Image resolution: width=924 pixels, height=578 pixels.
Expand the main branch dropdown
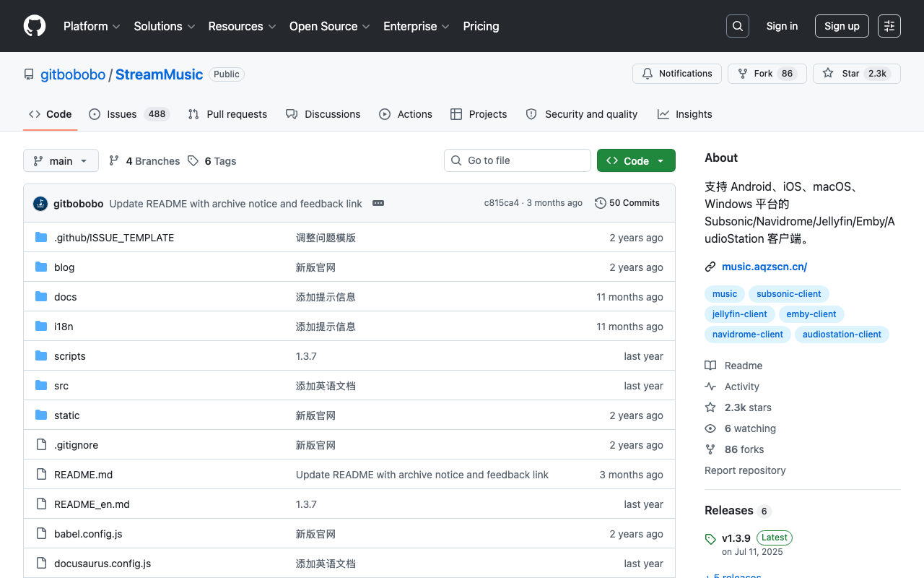click(61, 160)
